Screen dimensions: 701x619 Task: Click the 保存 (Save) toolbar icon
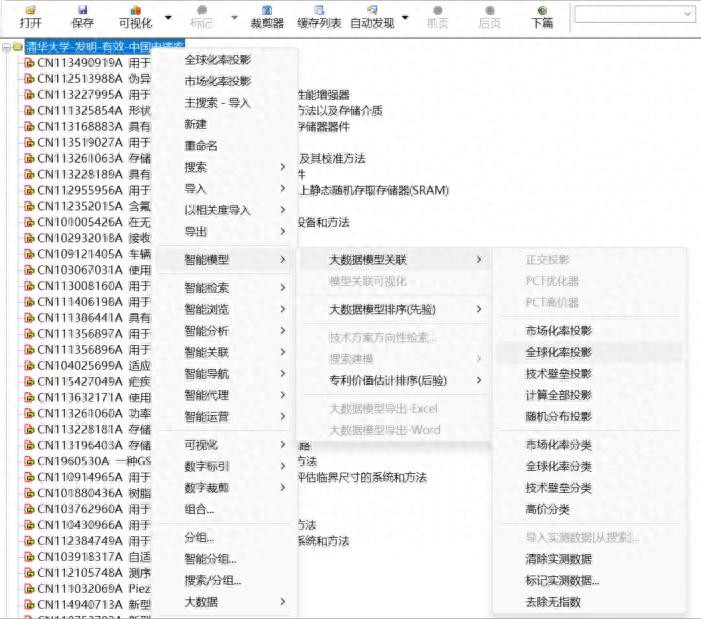point(83,15)
